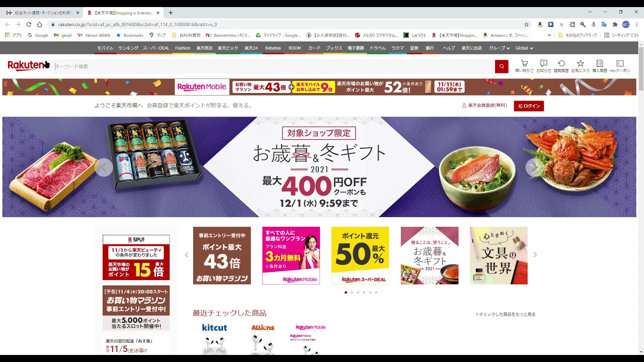Open the トラベル menu item
This screenshot has width=644, height=362.
click(x=378, y=48)
